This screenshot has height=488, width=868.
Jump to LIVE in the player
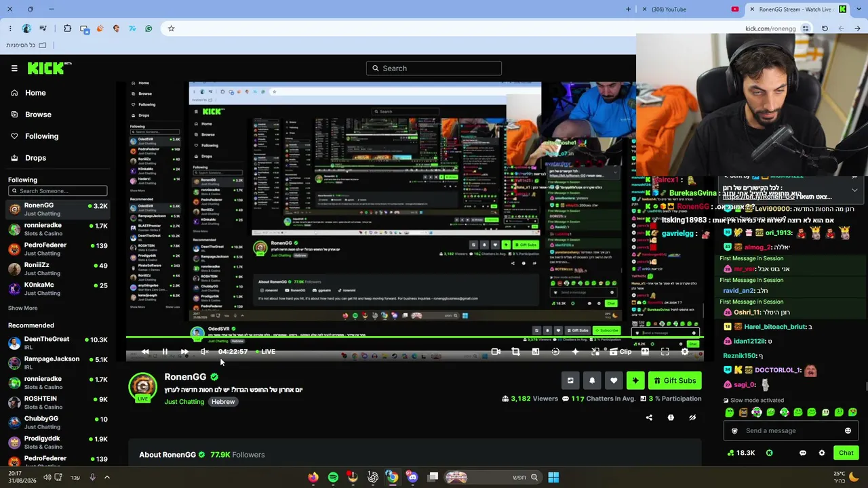265,352
